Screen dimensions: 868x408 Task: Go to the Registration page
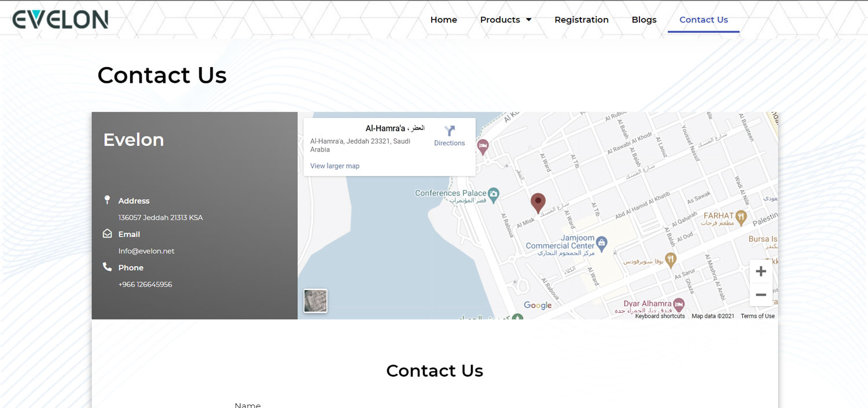click(x=581, y=20)
